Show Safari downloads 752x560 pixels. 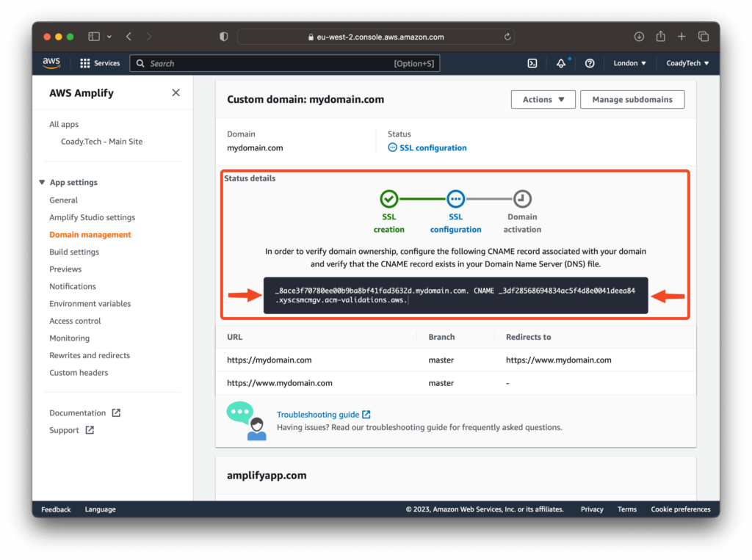coord(639,37)
